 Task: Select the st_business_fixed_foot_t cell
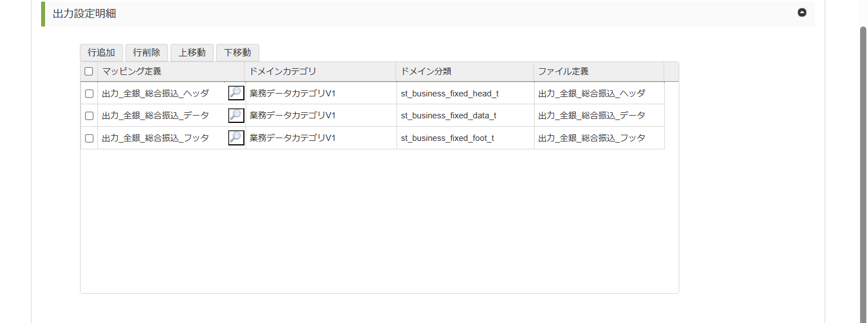447,138
